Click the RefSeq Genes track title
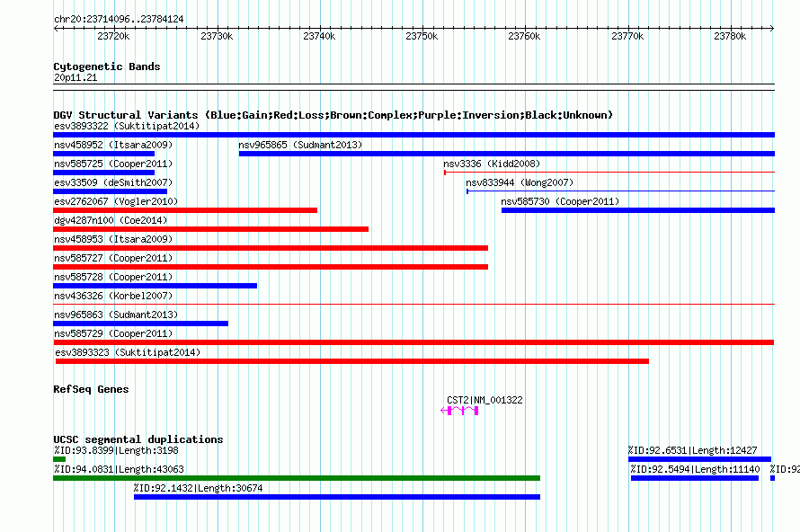Screen dimensions: 800x532 click(91, 389)
